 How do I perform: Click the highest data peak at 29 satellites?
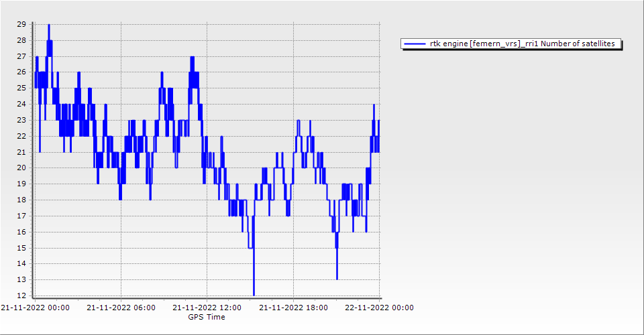pyautogui.click(x=48, y=25)
